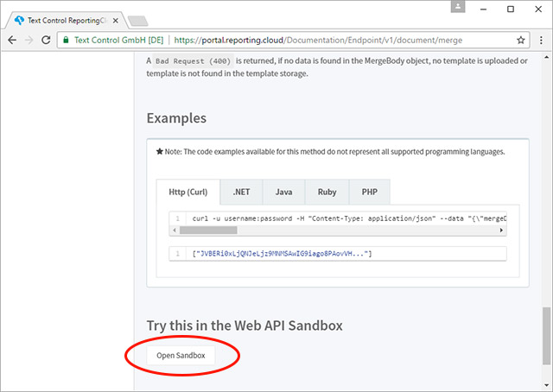Click the JVBERi0xLjQ response string
The width and height of the screenshot is (553, 392).
coord(283,254)
